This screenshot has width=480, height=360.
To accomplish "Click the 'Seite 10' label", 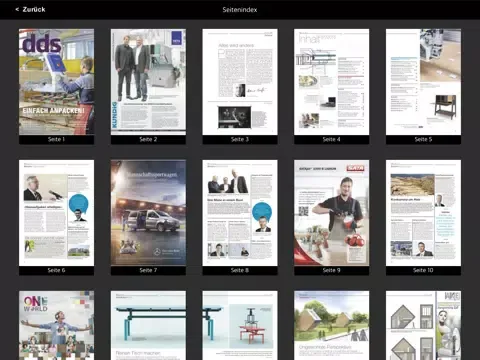I will point(423,270).
